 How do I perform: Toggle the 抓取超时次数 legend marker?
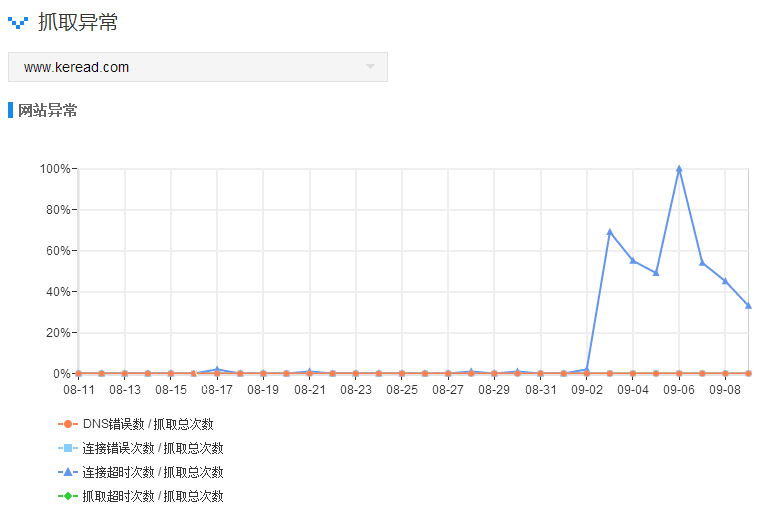(x=68, y=496)
